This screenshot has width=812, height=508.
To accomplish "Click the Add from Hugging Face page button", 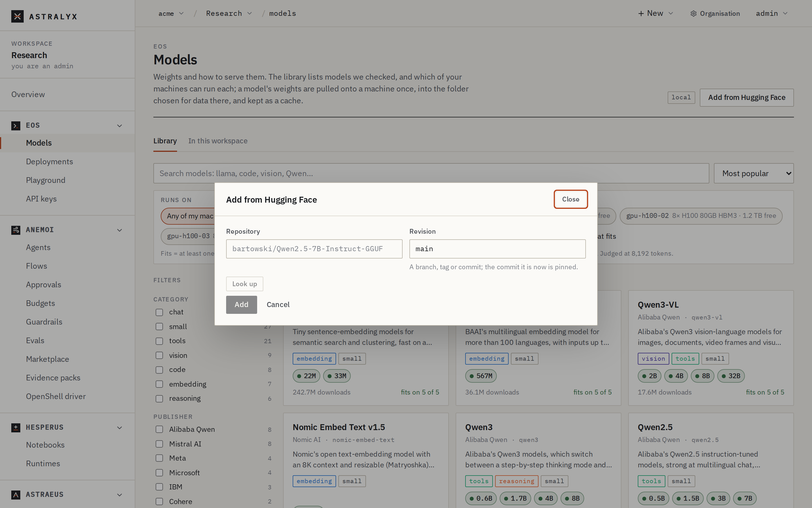I will (x=747, y=98).
